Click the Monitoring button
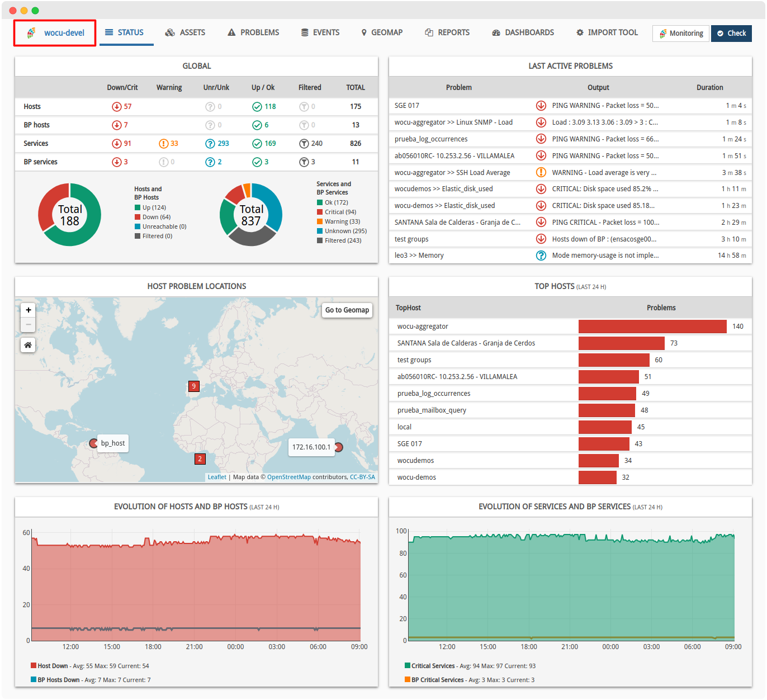The width and height of the screenshot is (767, 700). [x=681, y=33]
